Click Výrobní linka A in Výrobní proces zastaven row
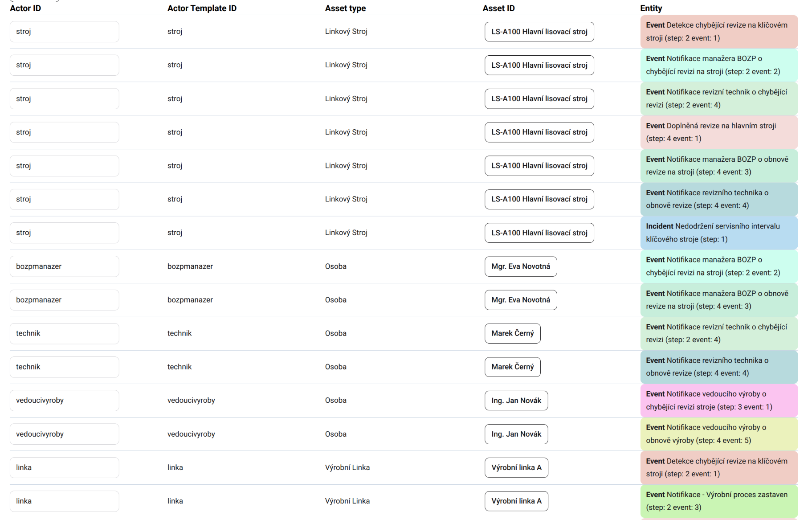Viewport: 812px width, 520px height. coord(516,501)
